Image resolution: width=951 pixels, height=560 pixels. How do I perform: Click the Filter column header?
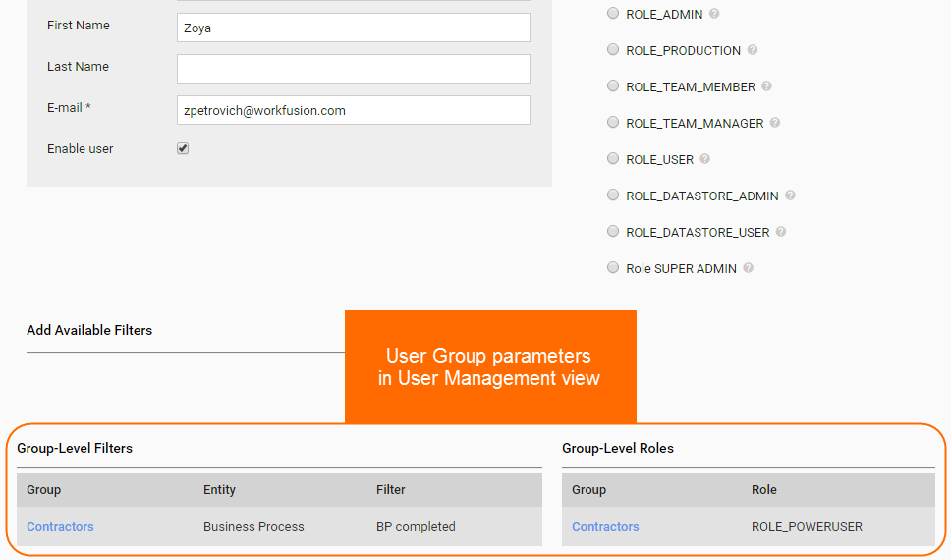coord(391,489)
